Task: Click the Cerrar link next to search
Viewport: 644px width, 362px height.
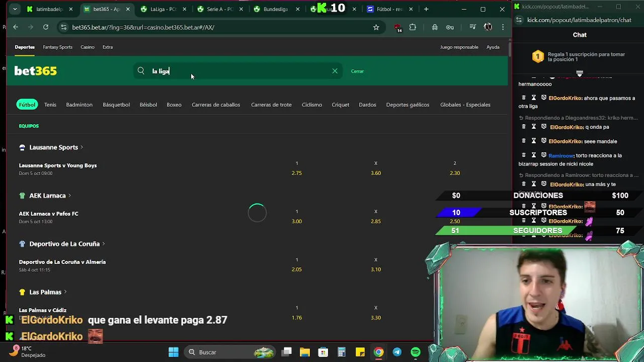Action: tap(357, 71)
